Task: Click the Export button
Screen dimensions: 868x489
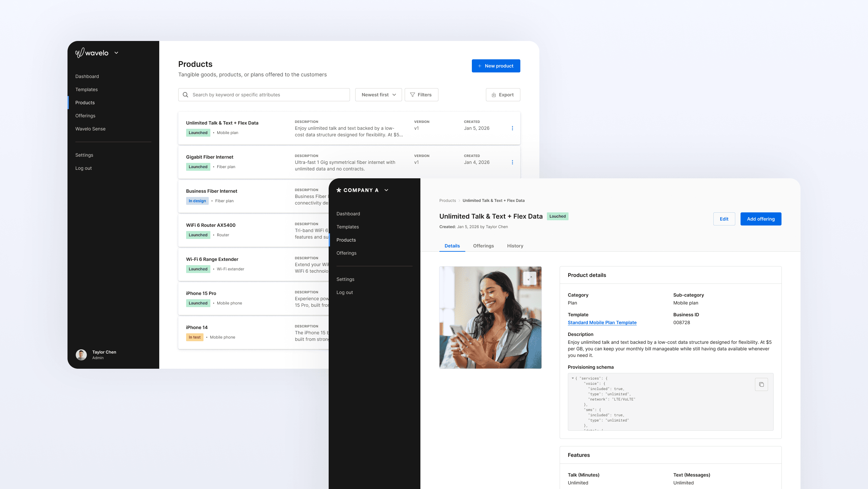Action: click(x=503, y=95)
